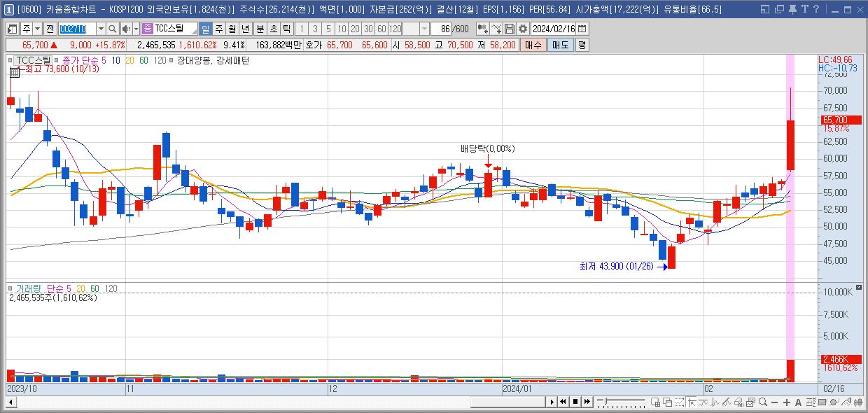Select the 주 weekly period toggle

218,29
